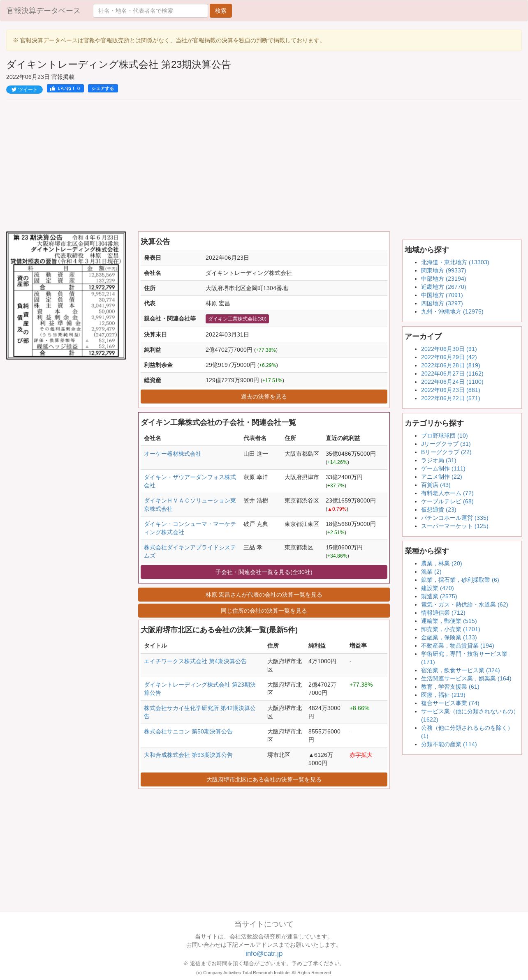The width and height of the screenshot is (528, 980).
Task: Select category Jリーグクラブ (31)
Action: [x=446, y=444]
